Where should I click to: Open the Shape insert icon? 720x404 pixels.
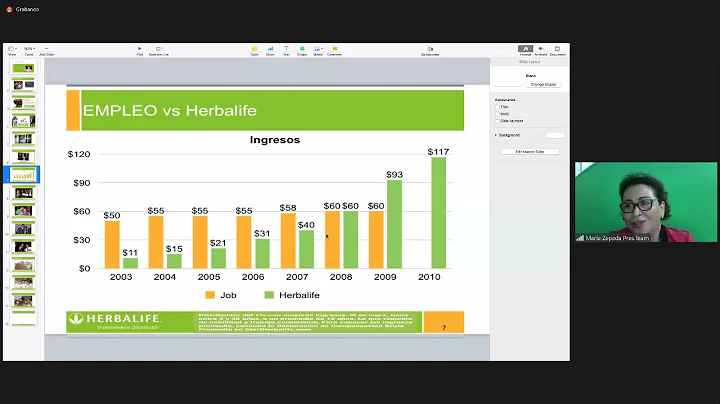pyautogui.click(x=302, y=49)
